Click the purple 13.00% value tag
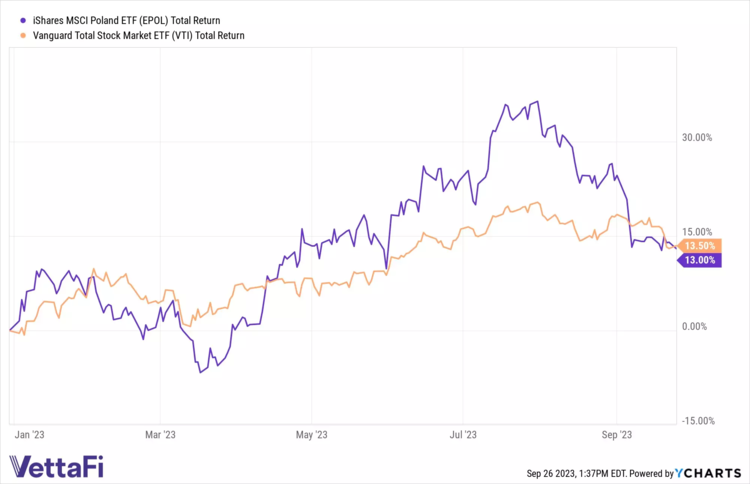The image size is (750, 484). (697, 260)
